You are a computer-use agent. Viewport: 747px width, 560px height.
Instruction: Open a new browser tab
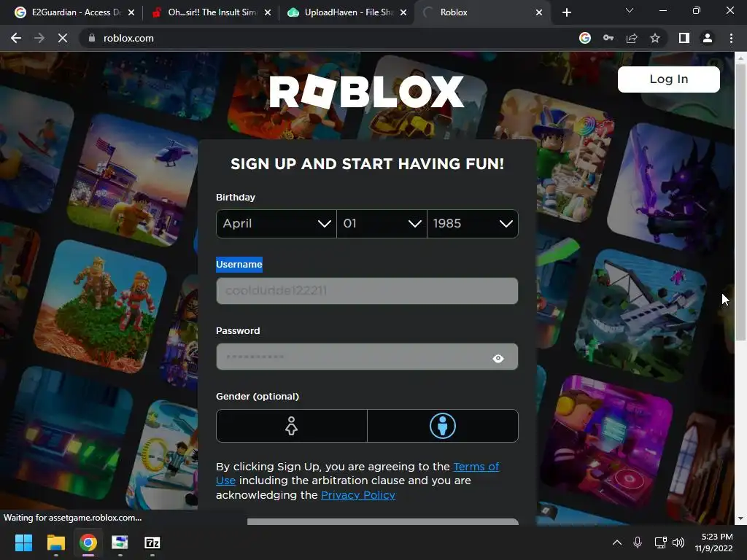(566, 12)
